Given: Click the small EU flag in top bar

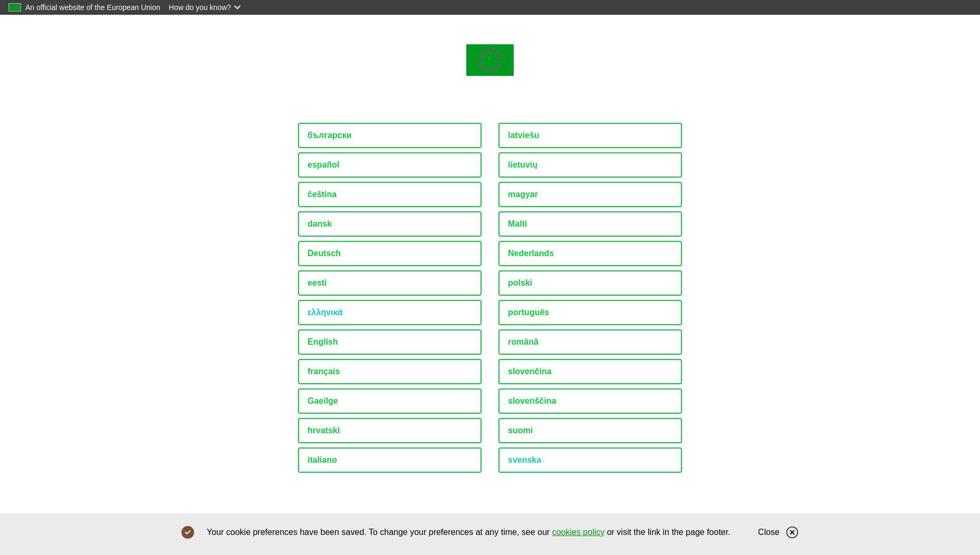Looking at the screenshot, I should click(x=15, y=7).
